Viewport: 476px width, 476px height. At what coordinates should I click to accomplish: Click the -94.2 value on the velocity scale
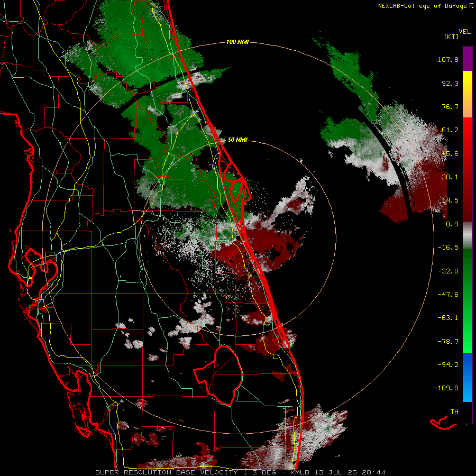(x=448, y=364)
